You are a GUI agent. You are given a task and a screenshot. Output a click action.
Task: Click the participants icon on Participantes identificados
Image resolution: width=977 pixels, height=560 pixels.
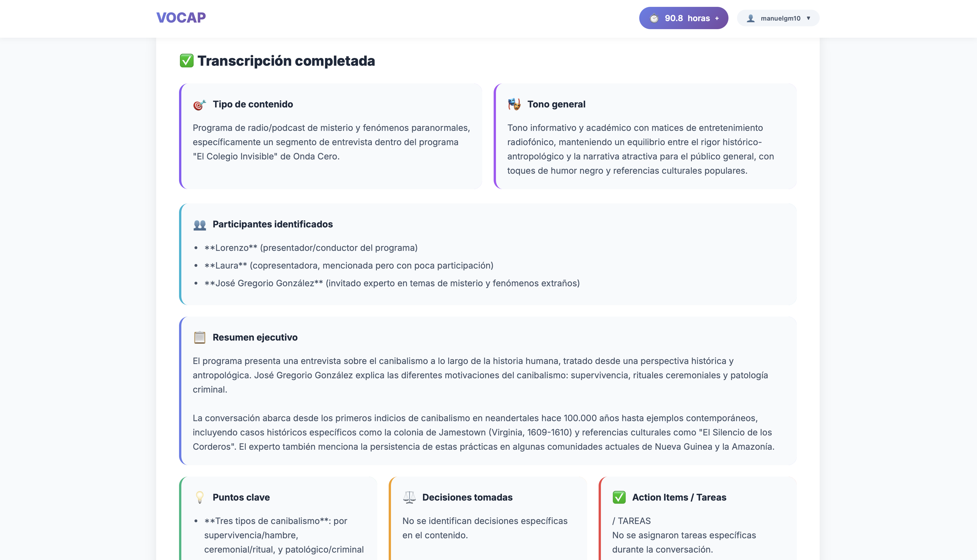click(x=199, y=224)
